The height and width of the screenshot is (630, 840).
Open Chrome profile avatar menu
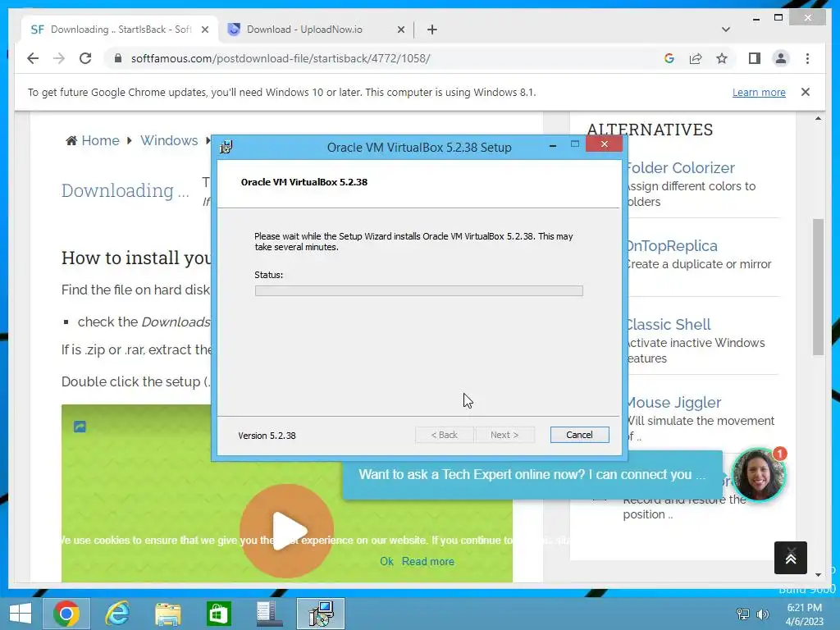point(781,58)
